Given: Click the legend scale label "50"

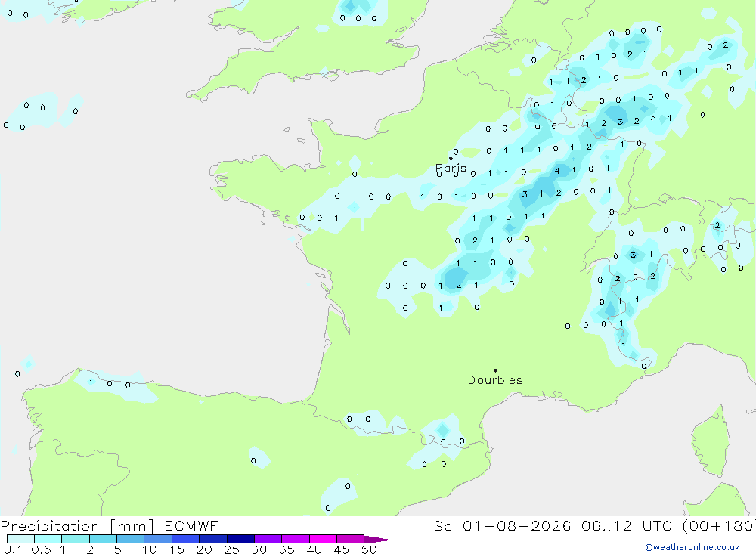Looking at the screenshot, I should tap(369, 549).
